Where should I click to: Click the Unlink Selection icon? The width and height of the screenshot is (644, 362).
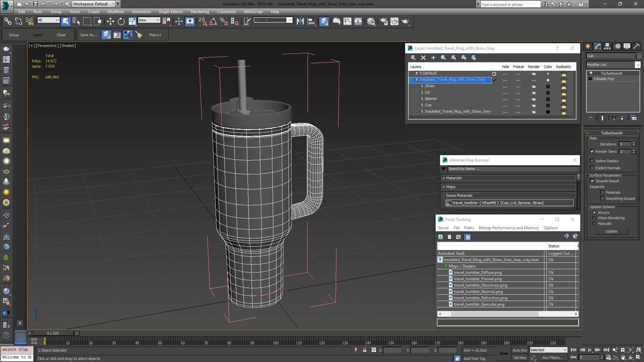click(18, 21)
